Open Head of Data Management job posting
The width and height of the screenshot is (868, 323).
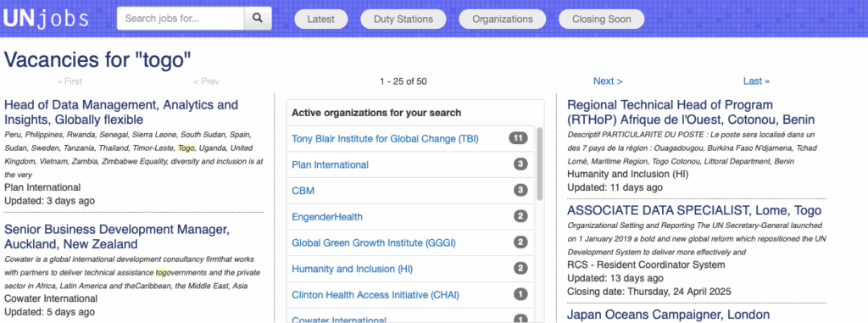click(x=121, y=113)
